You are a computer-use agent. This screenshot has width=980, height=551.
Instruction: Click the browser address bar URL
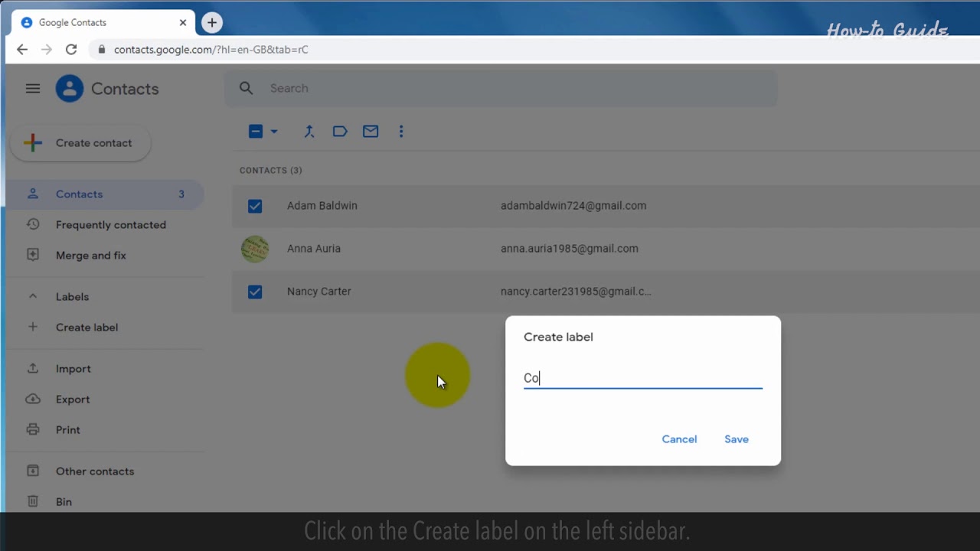pos(211,50)
